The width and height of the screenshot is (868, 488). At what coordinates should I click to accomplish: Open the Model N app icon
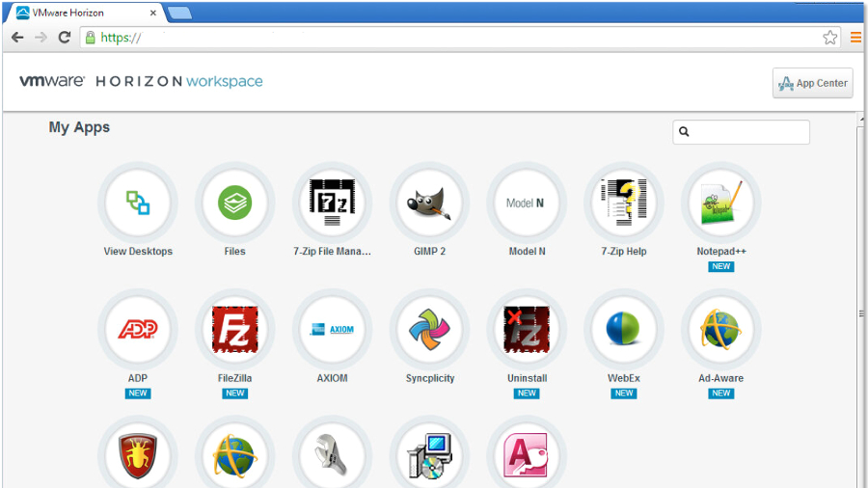coord(527,203)
